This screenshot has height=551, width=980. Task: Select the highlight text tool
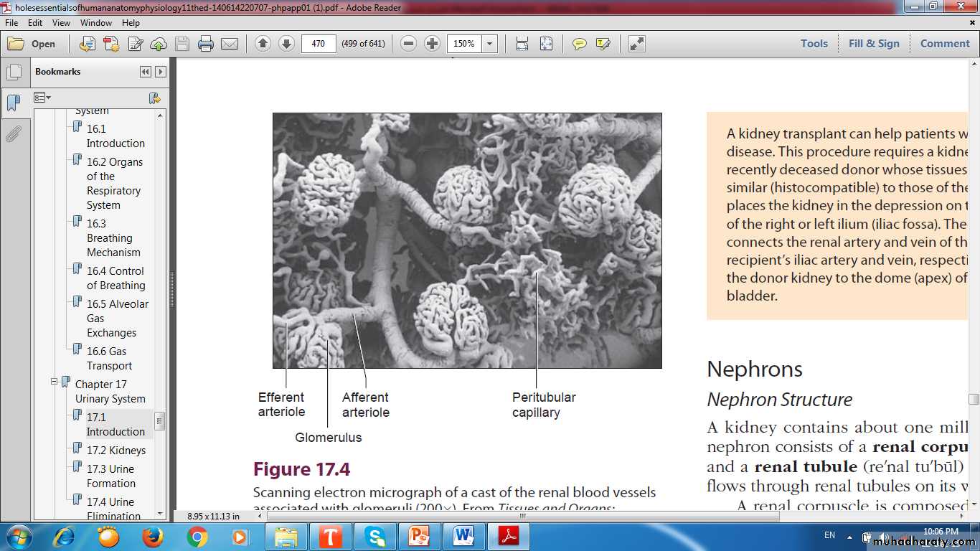point(603,44)
